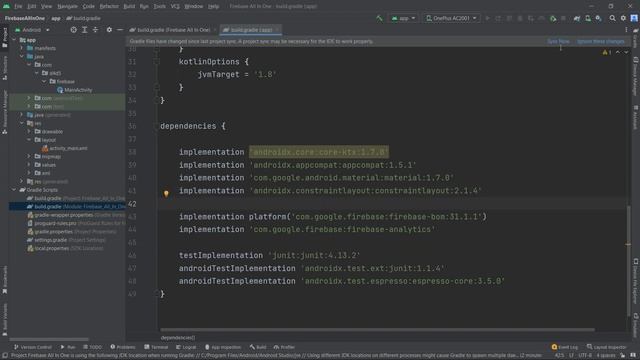Open the Tools menu
The width and height of the screenshot is (640, 360).
(160, 7)
